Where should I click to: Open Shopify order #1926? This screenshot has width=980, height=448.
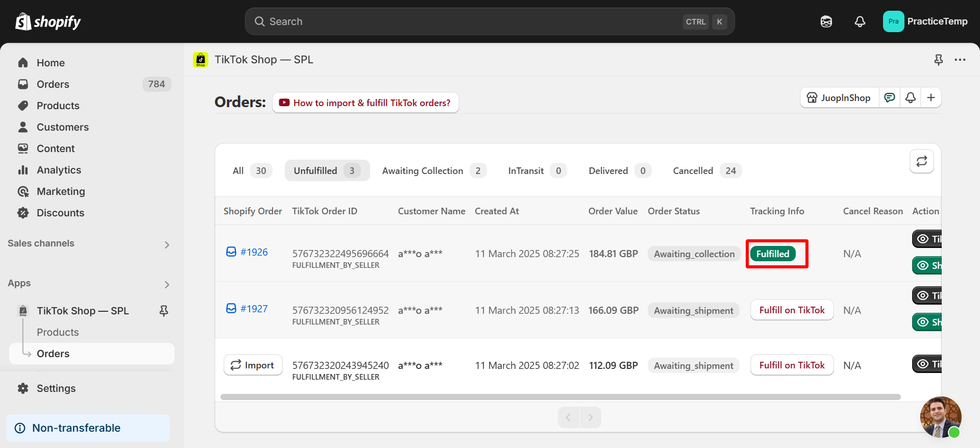[x=247, y=252]
